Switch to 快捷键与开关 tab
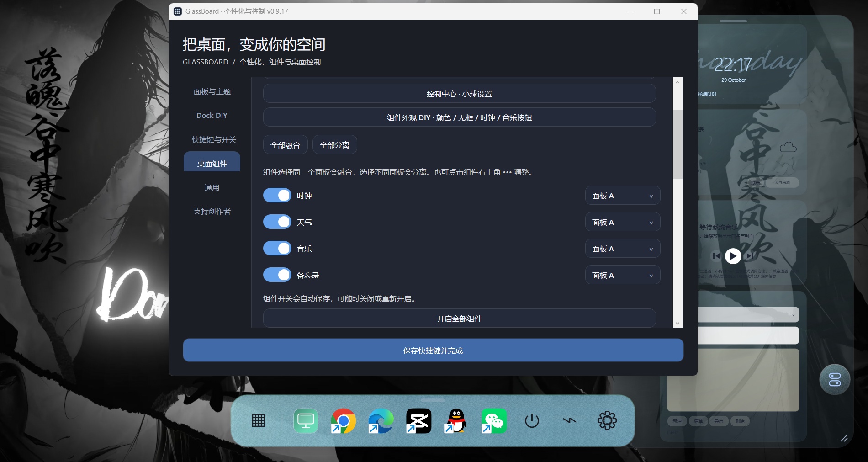 pos(212,139)
